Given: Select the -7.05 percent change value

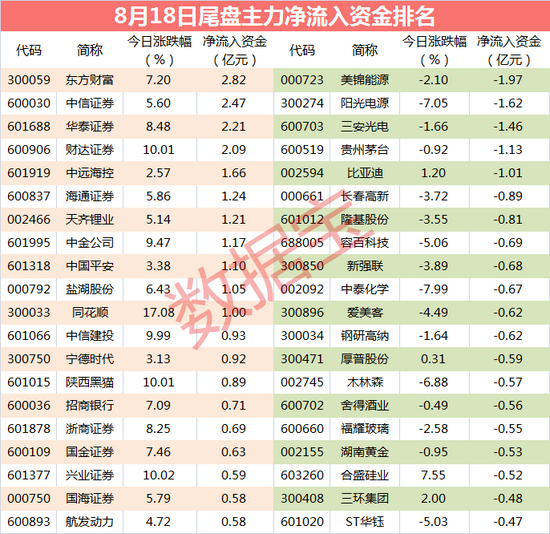Looking at the screenshot, I should click(434, 103).
